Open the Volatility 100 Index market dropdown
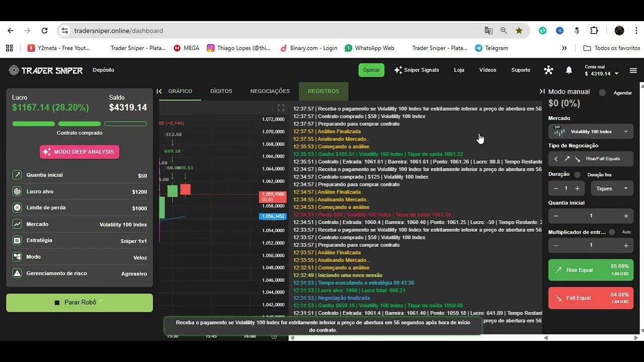The width and height of the screenshot is (644, 362). [x=591, y=132]
